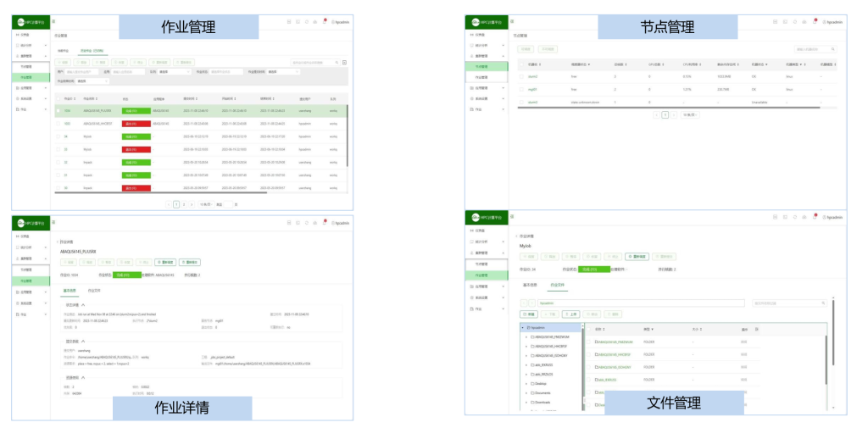Click the slurm2 node name link

533,76
